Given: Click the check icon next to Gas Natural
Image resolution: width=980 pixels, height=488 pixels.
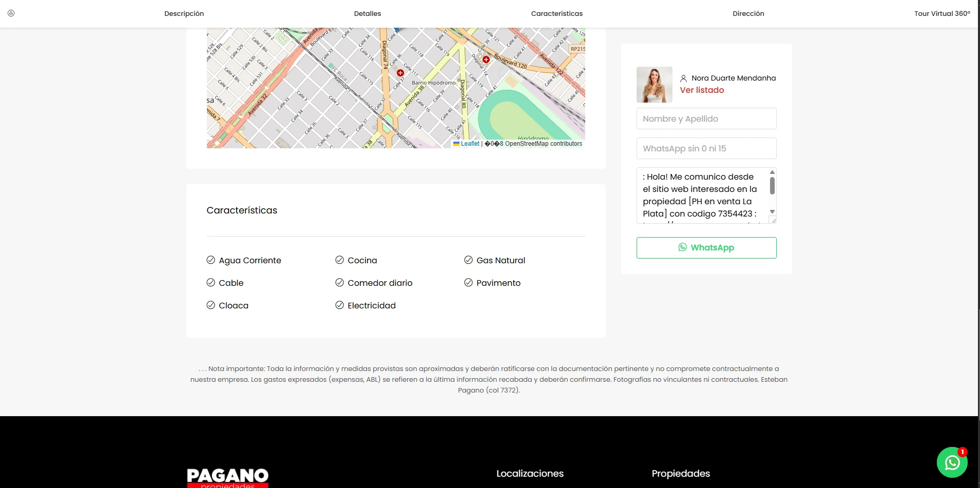Looking at the screenshot, I should 468,260.
